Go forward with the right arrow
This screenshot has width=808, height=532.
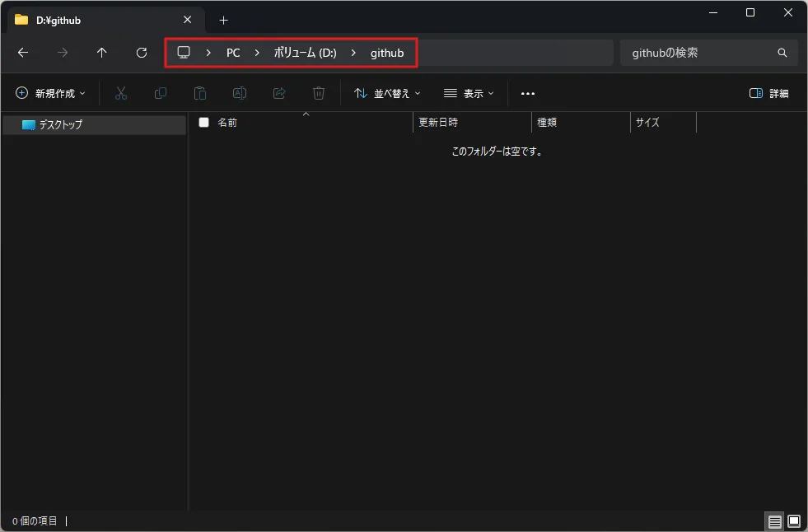[x=63, y=53]
